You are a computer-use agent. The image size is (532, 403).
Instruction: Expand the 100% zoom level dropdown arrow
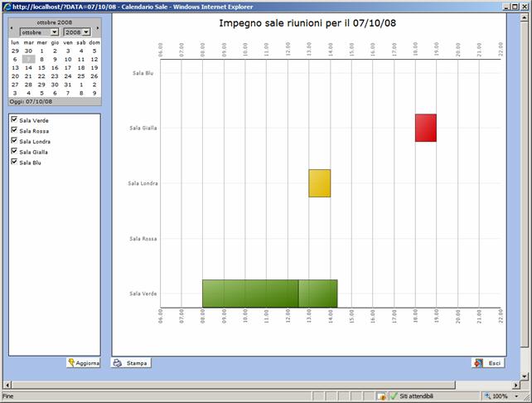(515, 396)
